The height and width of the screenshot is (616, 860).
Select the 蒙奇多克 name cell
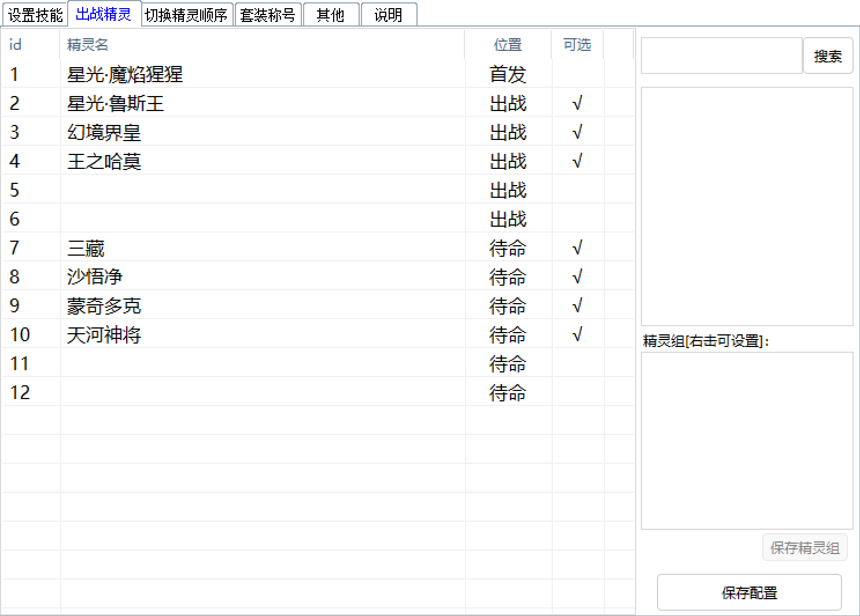(x=263, y=305)
